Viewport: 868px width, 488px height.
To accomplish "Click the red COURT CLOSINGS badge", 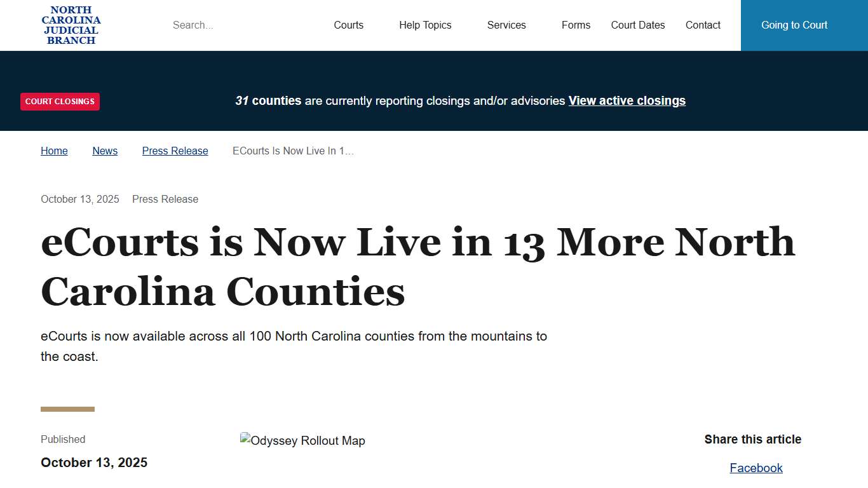I will pos(60,101).
